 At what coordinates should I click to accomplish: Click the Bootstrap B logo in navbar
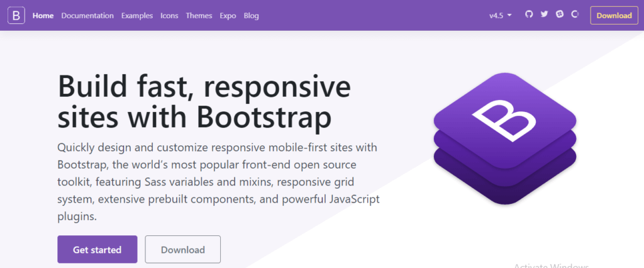[x=16, y=16]
